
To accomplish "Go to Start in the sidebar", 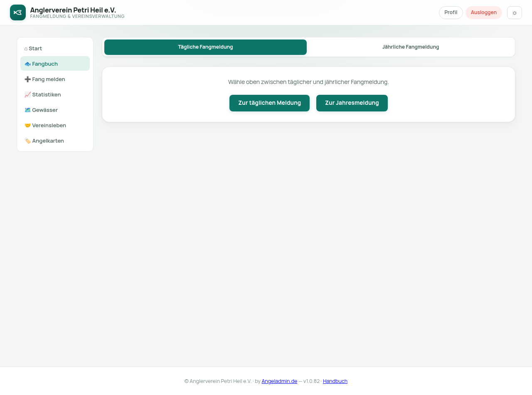I will (55, 48).
